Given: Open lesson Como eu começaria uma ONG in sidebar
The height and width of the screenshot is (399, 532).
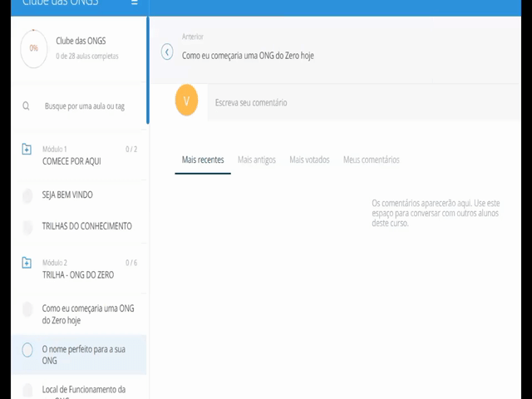Looking at the screenshot, I should (x=87, y=314).
